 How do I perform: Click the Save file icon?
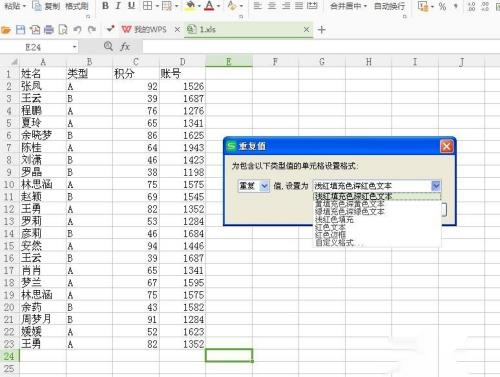(x=21, y=30)
